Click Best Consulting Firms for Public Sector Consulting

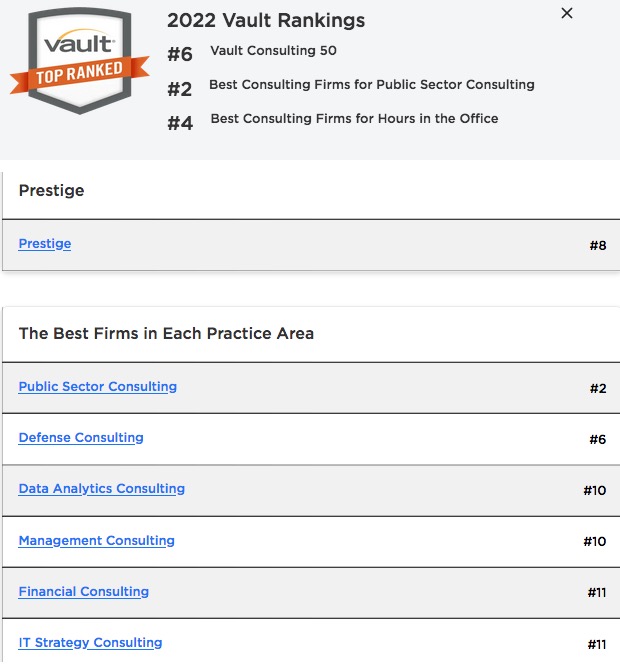[372, 85]
